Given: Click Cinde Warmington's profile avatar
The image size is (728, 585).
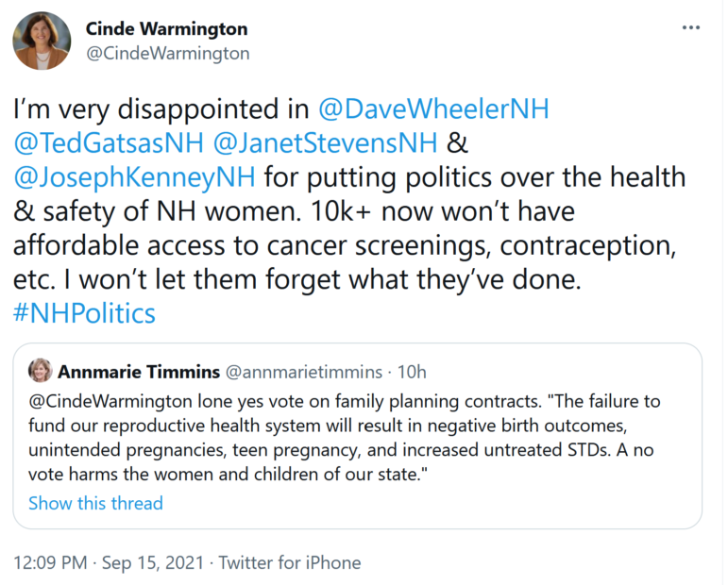Looking at the screenshot, I should pos(42,41).
